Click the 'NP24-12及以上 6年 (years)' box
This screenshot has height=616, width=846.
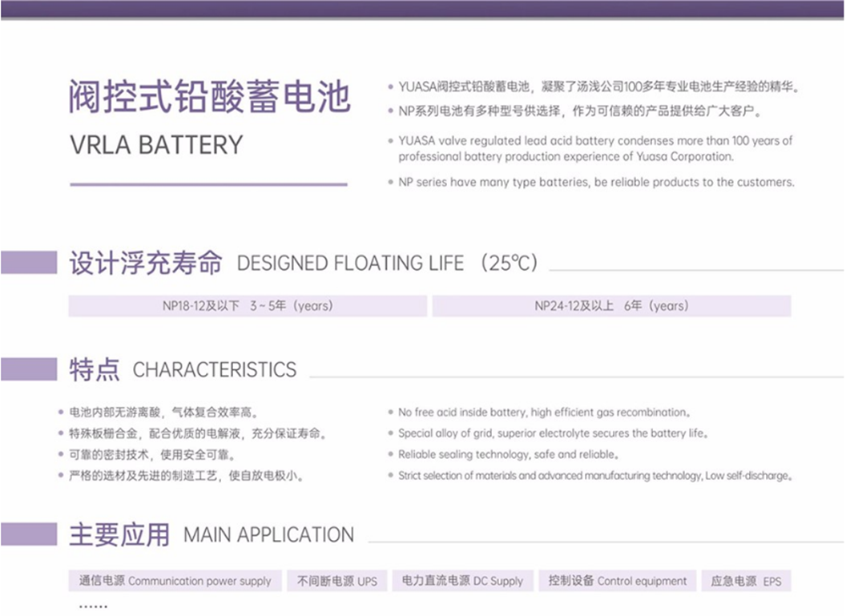pos(612,306)
